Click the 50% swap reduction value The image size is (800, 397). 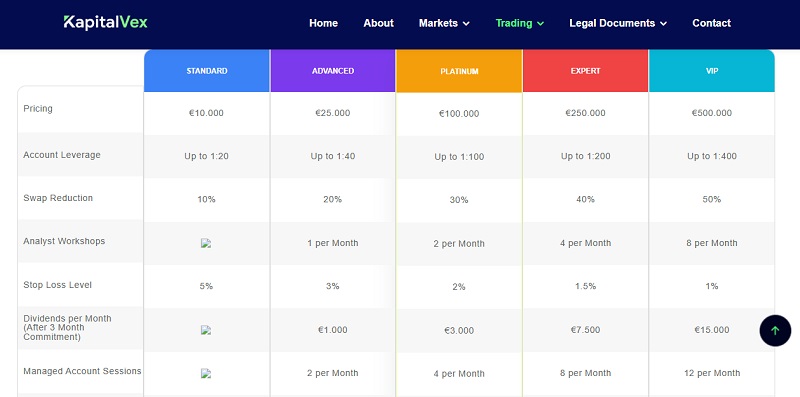(712, 200)
